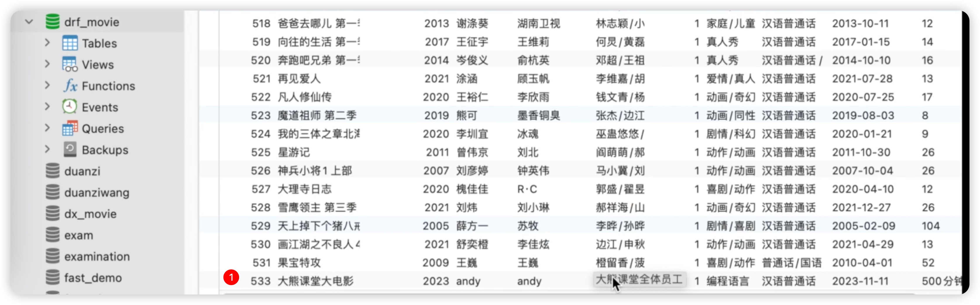Click the Tables grid icon
Image resolution: width=980 pixels, height=305 pixels.
(70, 43)
